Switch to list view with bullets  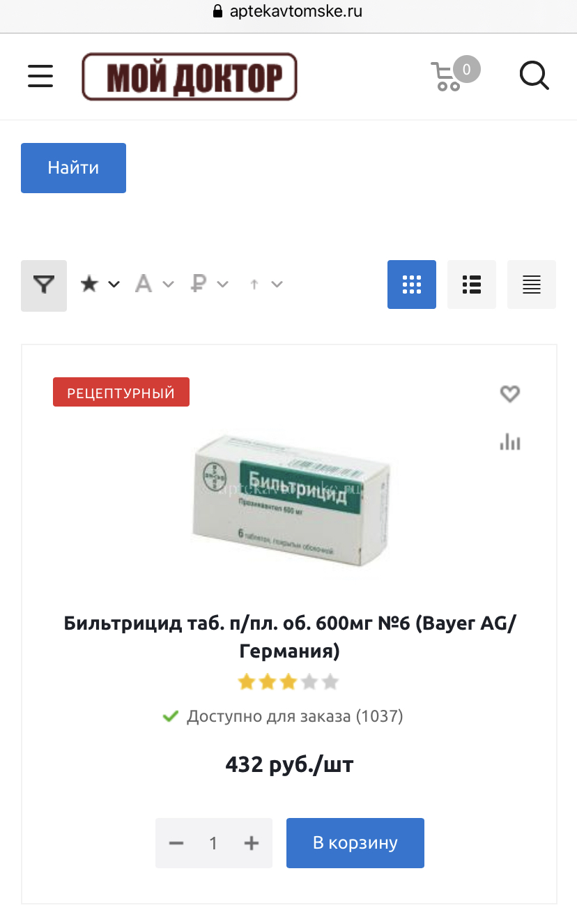pyautogui.click(x=472, y=285)
